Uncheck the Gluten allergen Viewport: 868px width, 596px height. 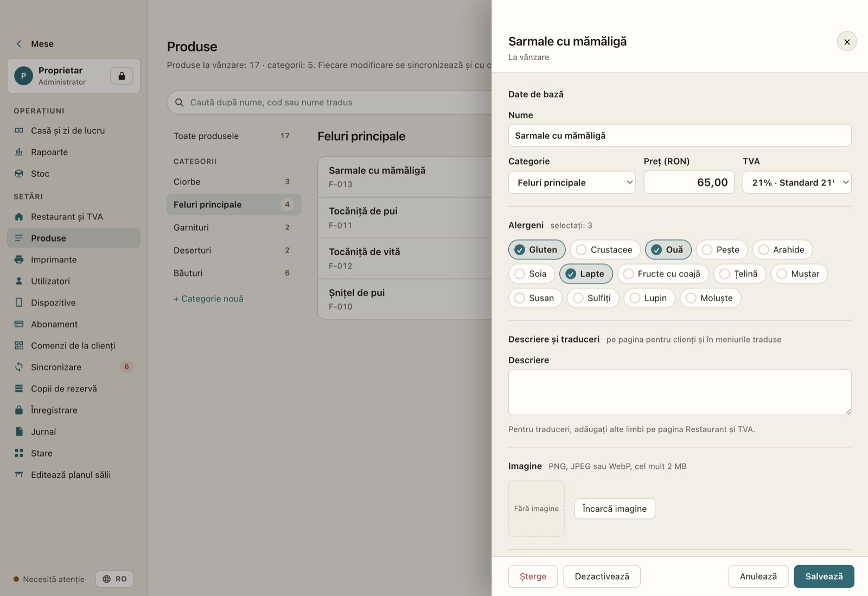pos(537,250)
